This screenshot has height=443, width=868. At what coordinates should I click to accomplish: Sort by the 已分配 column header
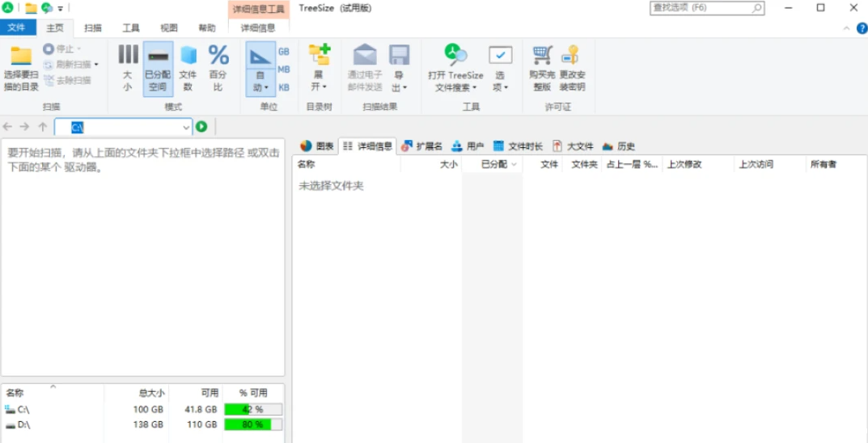click(492, 164)
